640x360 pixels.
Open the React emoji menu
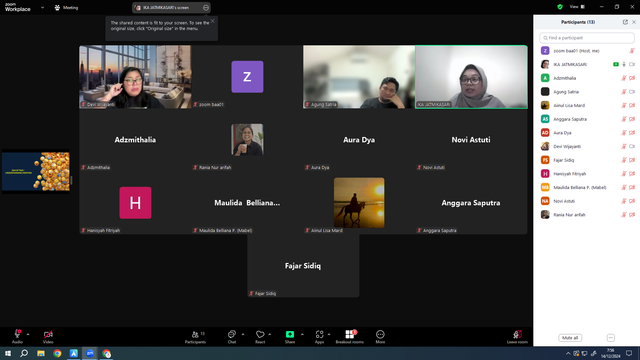coord(260,336)
